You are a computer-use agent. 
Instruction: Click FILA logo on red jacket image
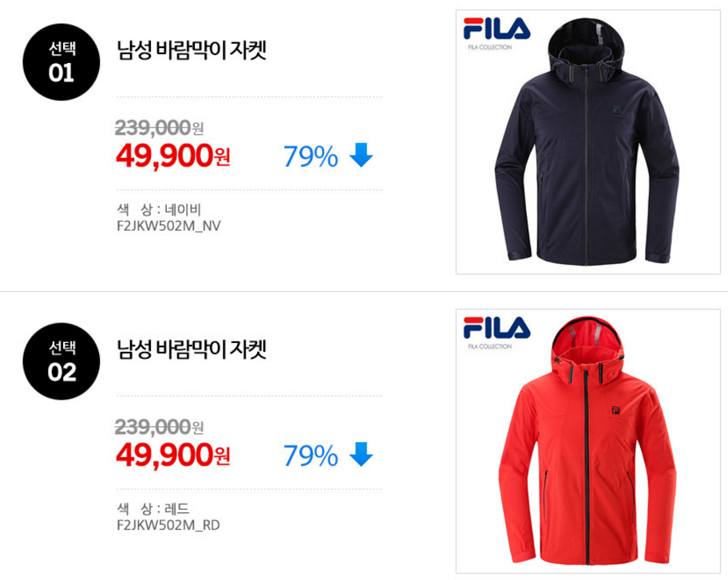click(497, 332)
